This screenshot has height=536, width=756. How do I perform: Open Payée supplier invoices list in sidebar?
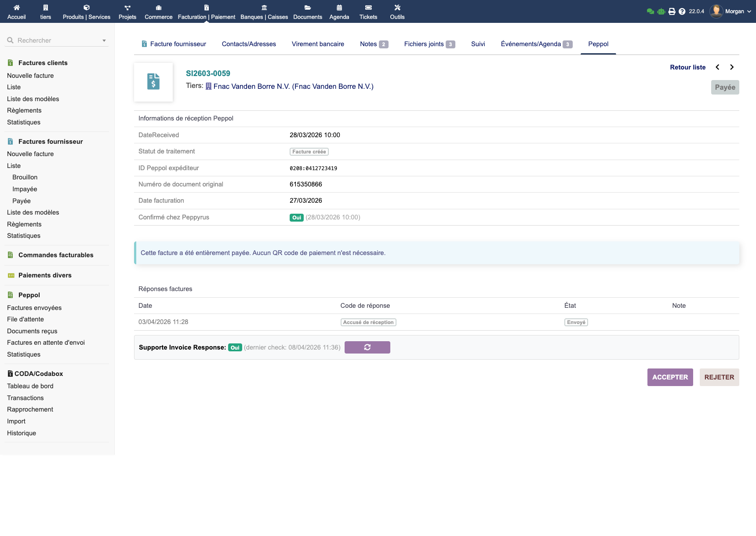[x=22, y=201]
